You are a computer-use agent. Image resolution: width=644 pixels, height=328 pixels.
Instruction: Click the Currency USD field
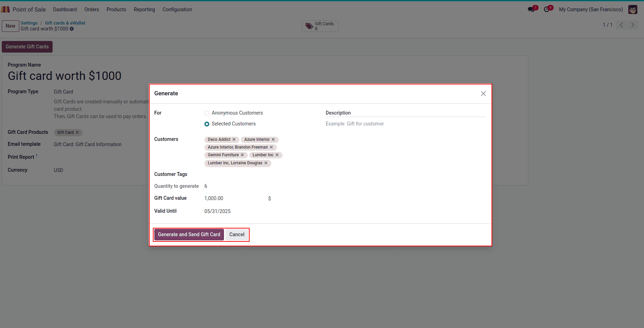(x=59, y=170)
